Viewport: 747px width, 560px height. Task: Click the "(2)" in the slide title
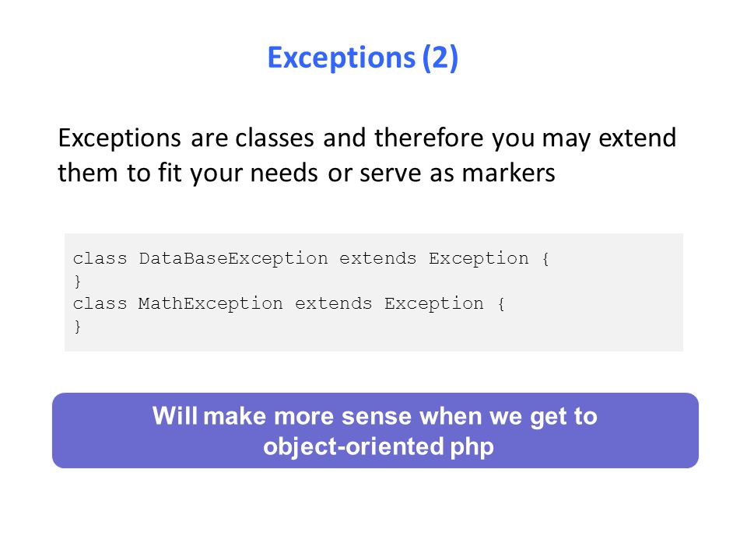440,58
